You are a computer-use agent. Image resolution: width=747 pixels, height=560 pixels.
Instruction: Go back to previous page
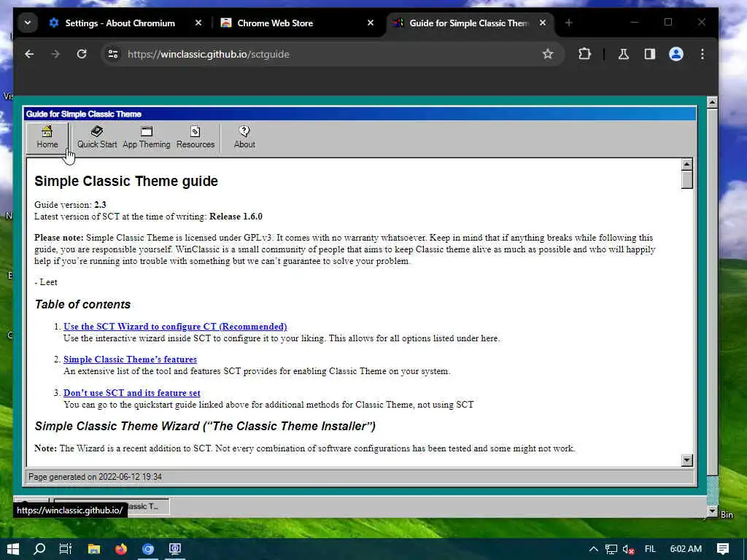29,54
